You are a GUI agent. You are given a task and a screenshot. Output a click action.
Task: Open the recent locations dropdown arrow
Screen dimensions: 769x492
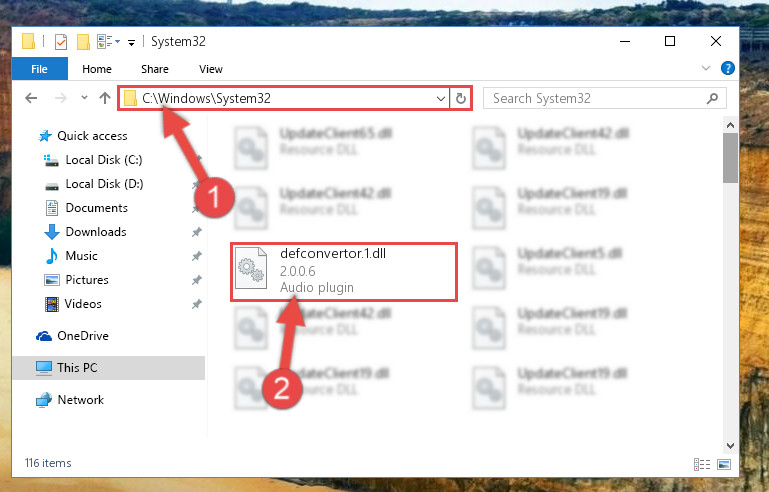point(84,98)
